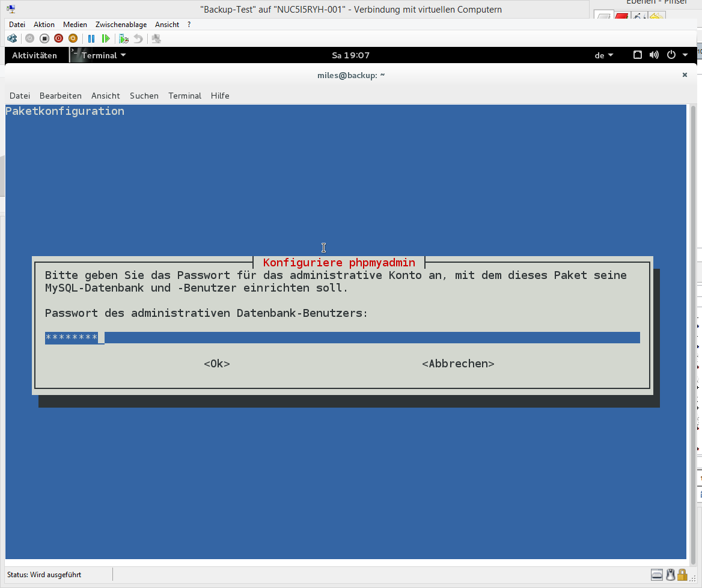This screenshot has height=588, width=702.
Task: Click the Revert undo-arrow icon
Action: (138, 39)
